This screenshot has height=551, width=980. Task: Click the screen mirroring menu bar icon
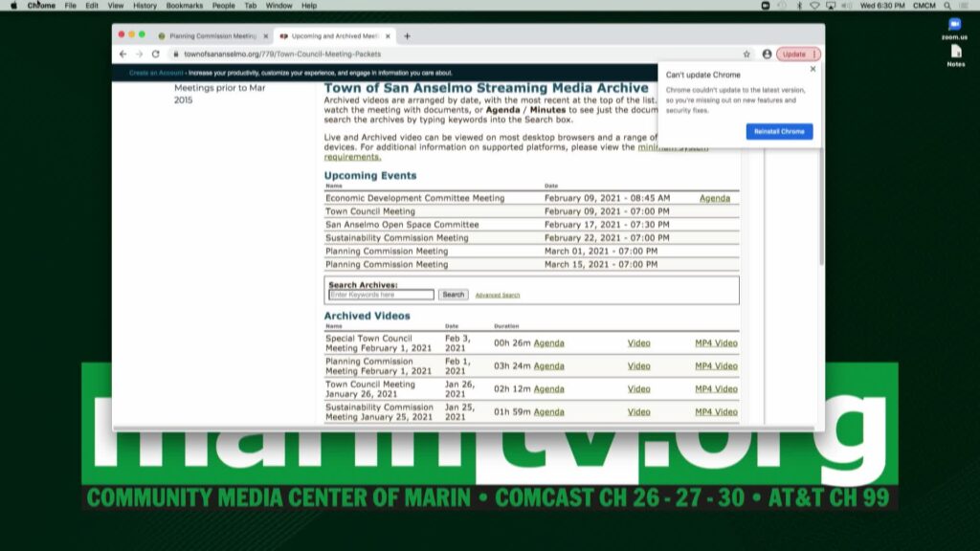831,6
